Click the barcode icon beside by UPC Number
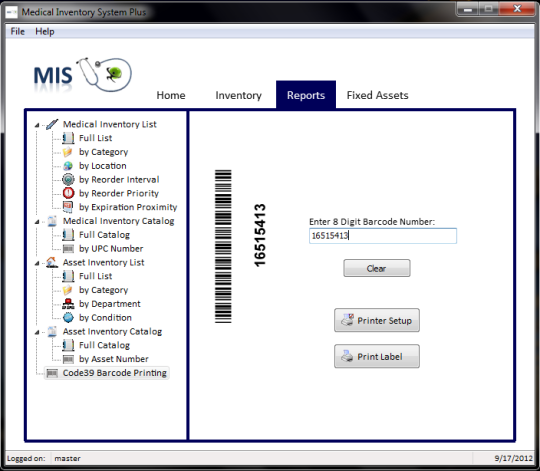 pyautogui.click(x=68, y=249)
